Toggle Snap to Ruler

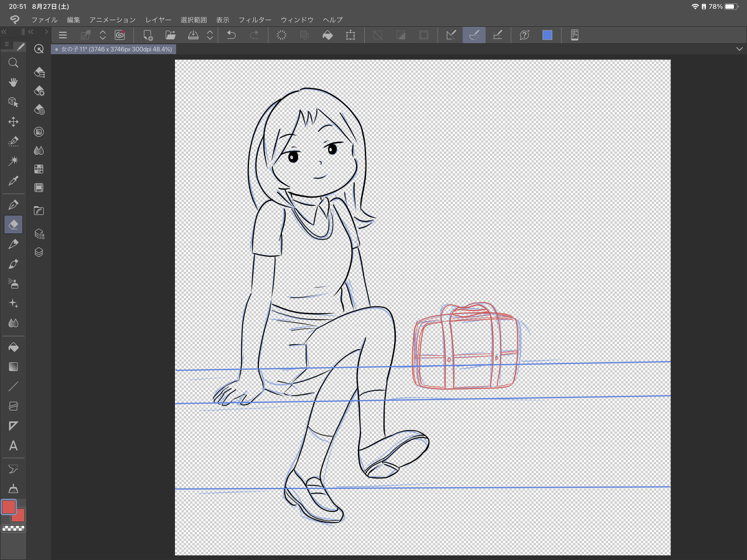point(452,35)
